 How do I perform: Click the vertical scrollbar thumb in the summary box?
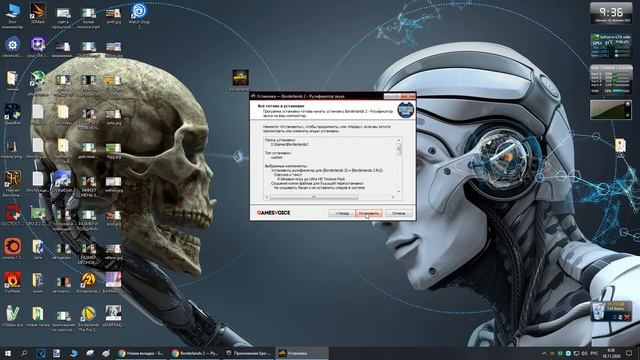[398, 149]
